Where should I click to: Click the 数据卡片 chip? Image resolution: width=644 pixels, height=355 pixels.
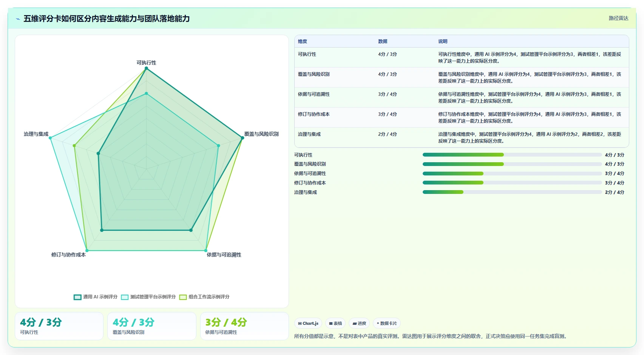click(x=387, y=323)
